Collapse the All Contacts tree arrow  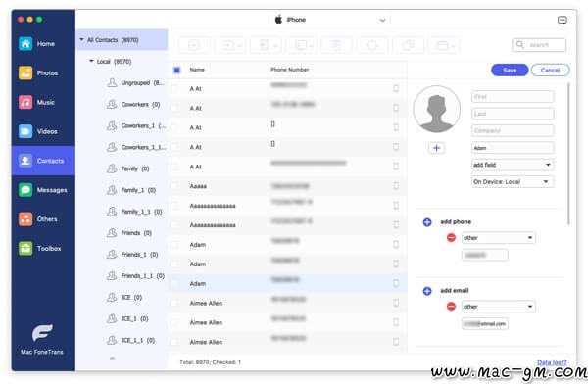coord(81,39)
